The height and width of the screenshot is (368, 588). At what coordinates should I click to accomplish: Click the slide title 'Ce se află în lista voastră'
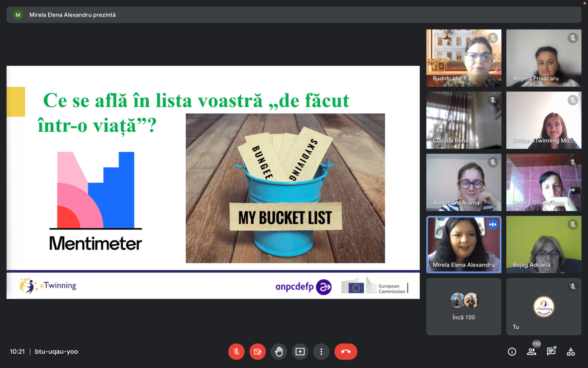152,101
